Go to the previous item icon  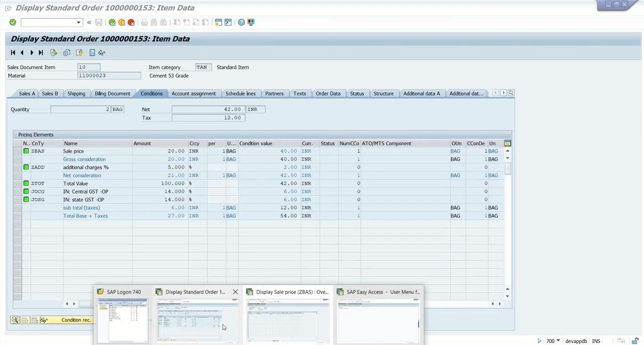22,52
